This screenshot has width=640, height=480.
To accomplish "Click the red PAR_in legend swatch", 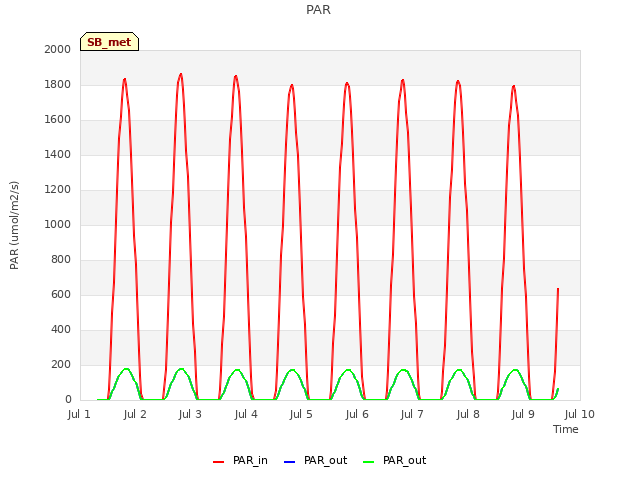I will (x=218, y=462).
